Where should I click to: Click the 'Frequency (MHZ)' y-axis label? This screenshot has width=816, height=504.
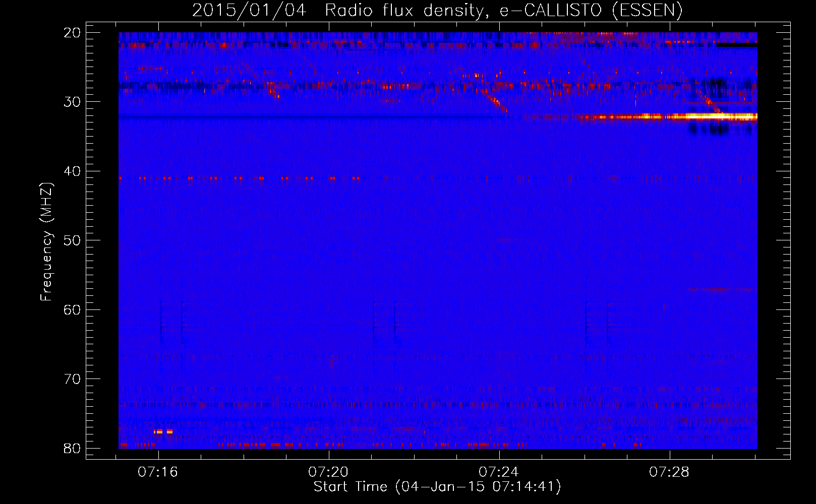tap(46, 242)
